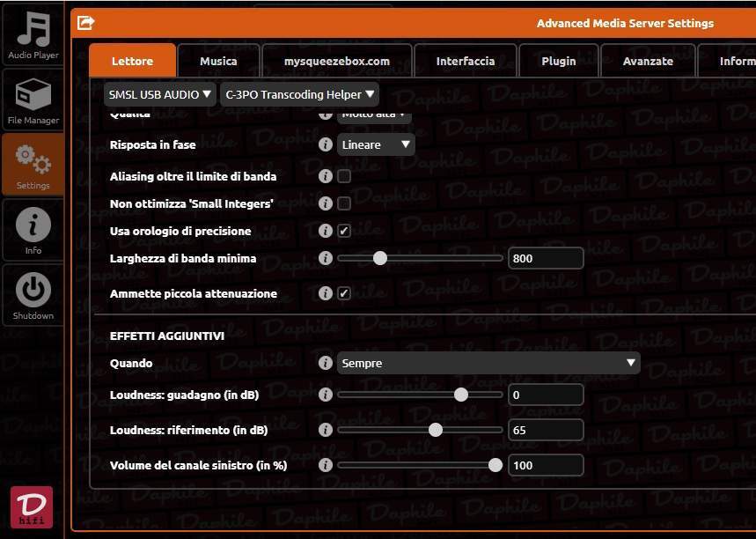
Task: Show info for Risposta in fase
Action: [x=326, y=144]
